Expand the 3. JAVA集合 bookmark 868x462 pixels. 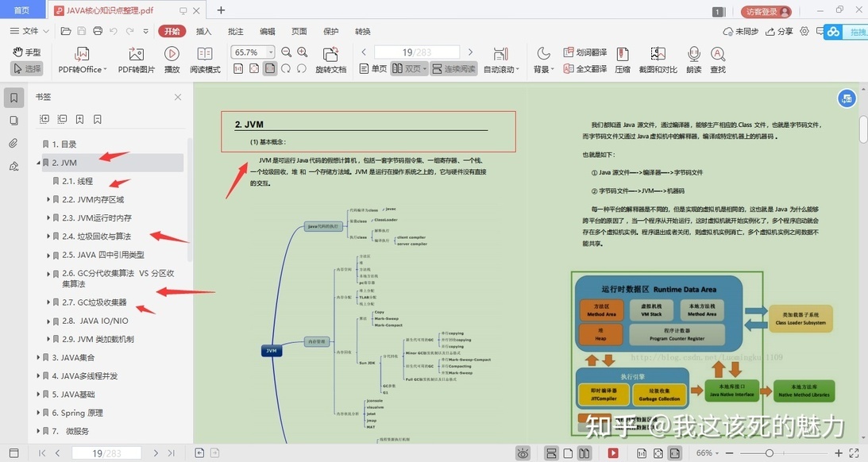click(38, 357)
